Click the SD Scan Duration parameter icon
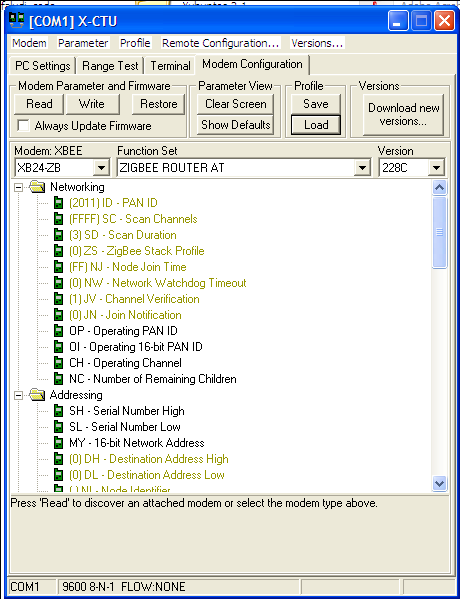460x599 pixels. (x=58, y=235)
